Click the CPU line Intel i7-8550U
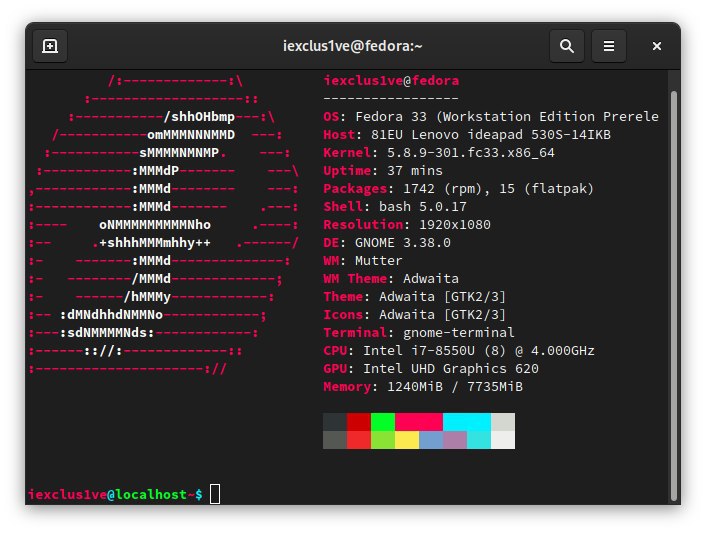 [x=459, y=351]
